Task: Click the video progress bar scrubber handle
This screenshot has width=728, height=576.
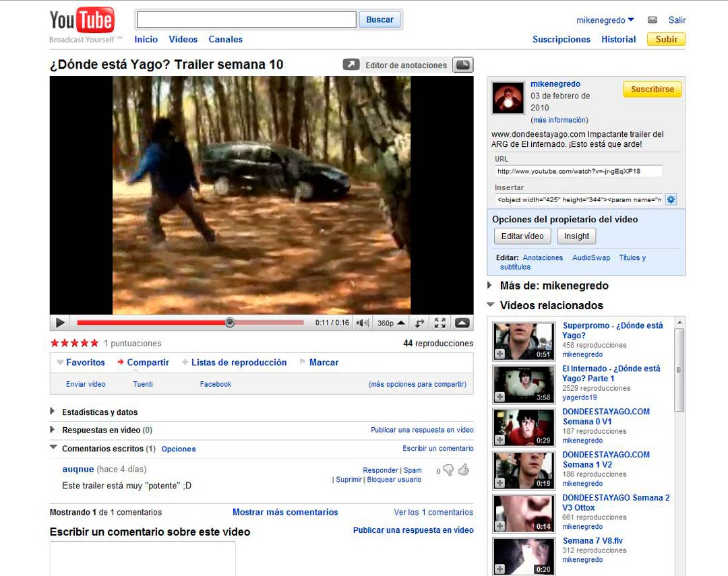Action: click(x=230, y=323)
